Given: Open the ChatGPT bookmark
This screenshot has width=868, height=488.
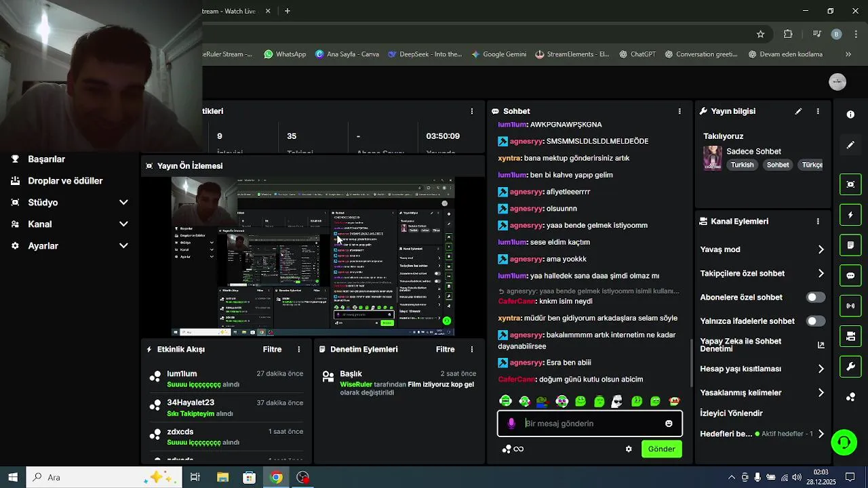Looking at the screenshot, I should [x=637, y=54].
